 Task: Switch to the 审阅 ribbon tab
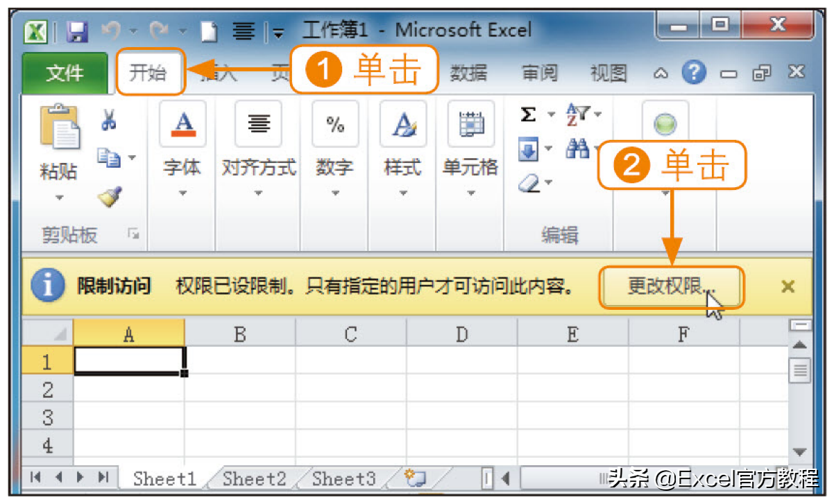pyautogui.click(x=540, y=72)
